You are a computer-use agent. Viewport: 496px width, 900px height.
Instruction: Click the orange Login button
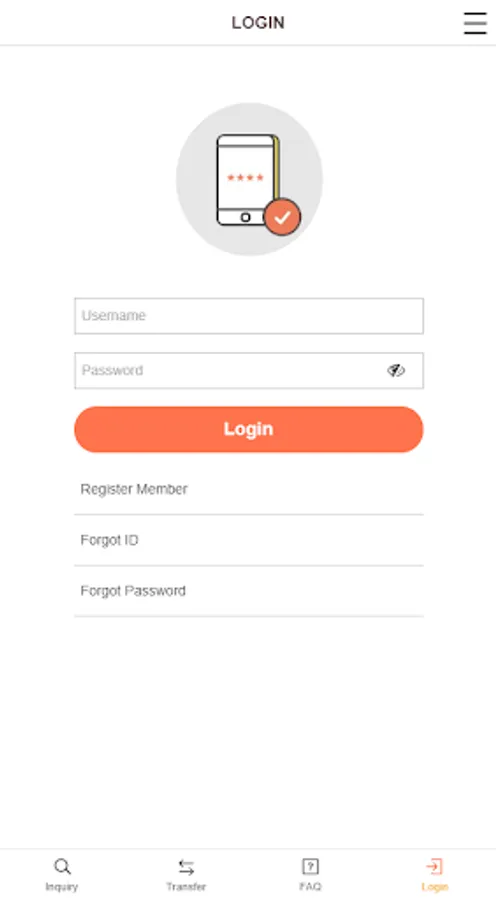249,429
